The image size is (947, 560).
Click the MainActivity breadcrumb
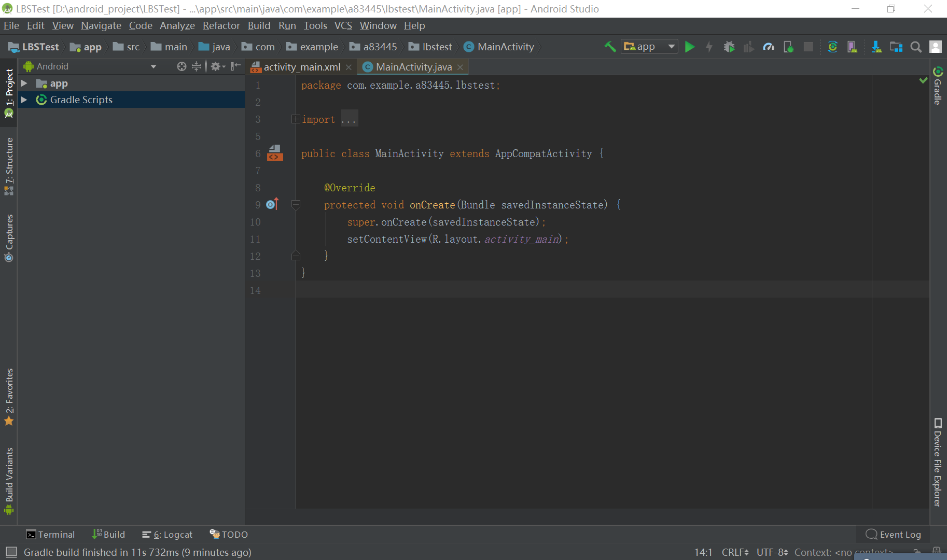click(x=499, y=47)
